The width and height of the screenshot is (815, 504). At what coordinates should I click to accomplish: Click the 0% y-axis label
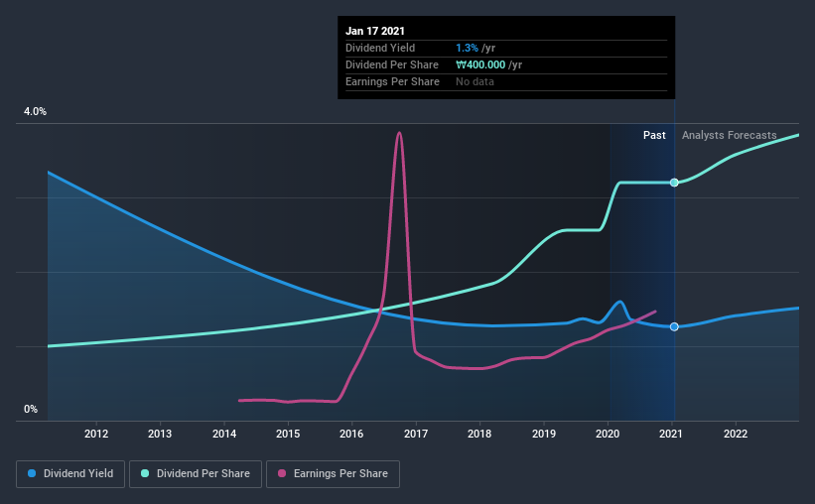pyautogui.click(x=31, y=410)
